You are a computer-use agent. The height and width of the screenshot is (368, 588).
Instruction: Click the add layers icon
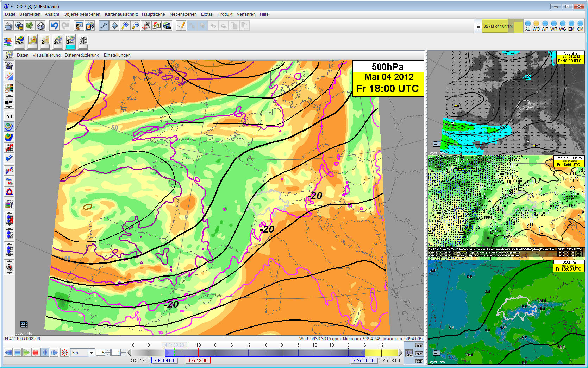tap(8, 42)
